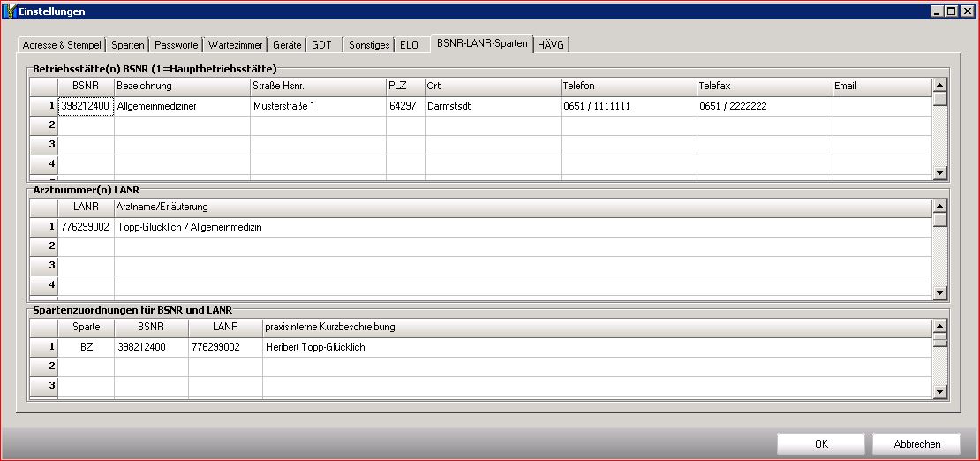Open the Sparten tab
Viewport: 980px width, 461px height.
[x=128, y=45]
